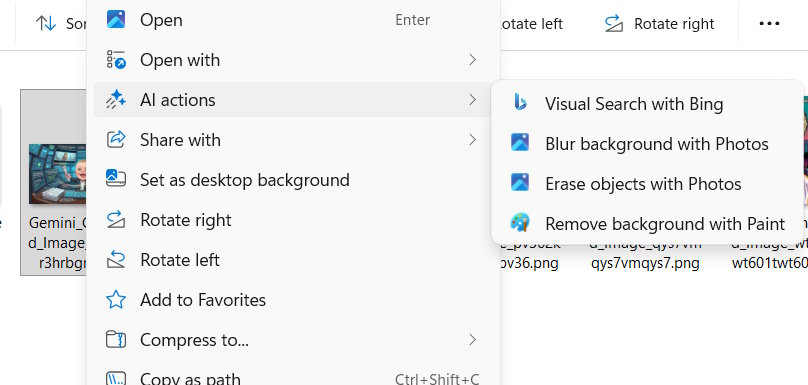This screenshot has height=385, width=808.
Task: Click Photos icon beside Erase objects
Action: (x=520, y=182)
